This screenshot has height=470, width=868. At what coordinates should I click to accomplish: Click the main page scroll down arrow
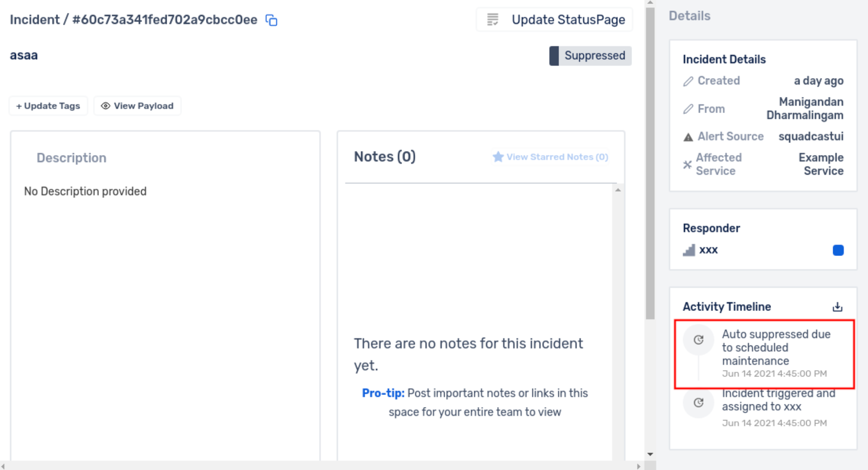point(650,454)
